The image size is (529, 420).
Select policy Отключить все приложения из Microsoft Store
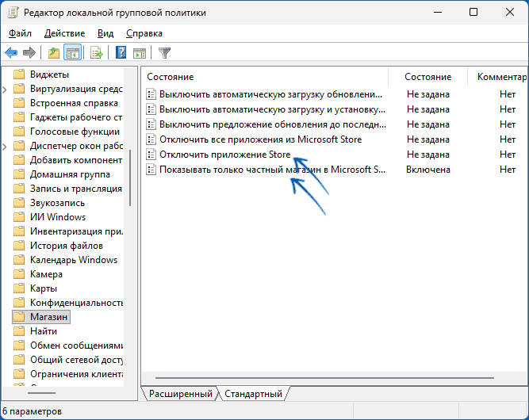click(x=260, y=139)
